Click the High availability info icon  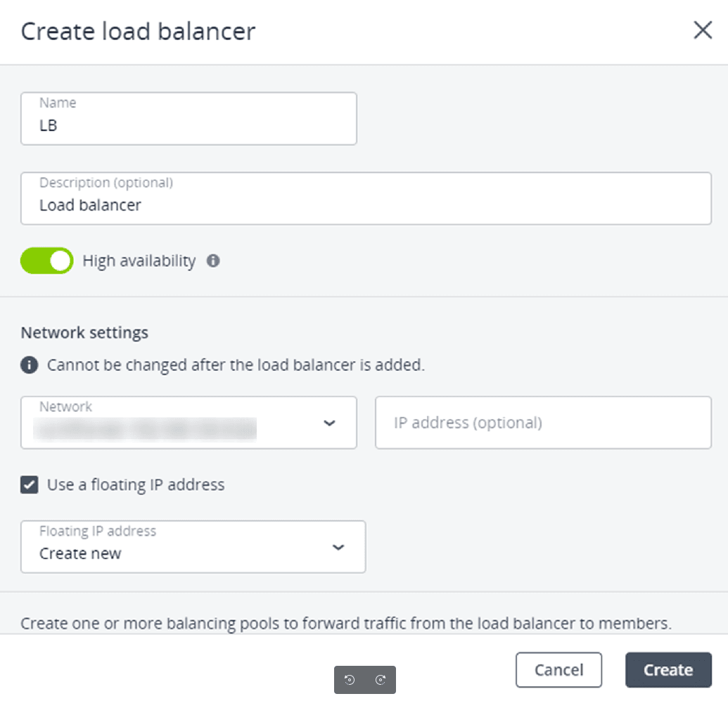click(213, 261)
